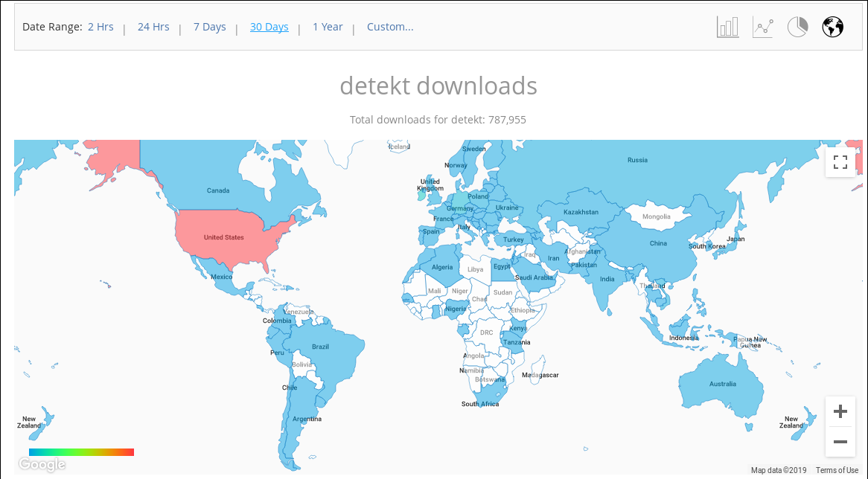This screenshot has width=868, height=479.
Task: Switch to bar chart view
Action: [x=727, y=28]
